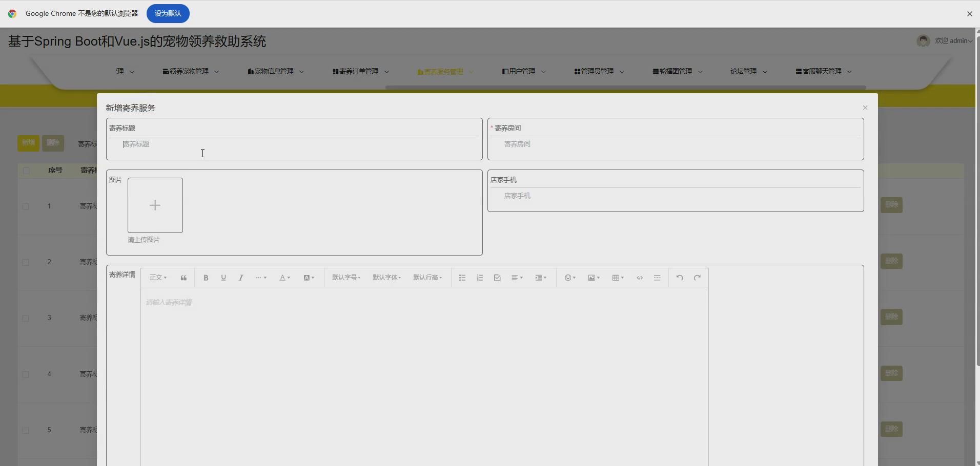
Task: Expand the 宠物信息管理 menu
Action: 276,72
